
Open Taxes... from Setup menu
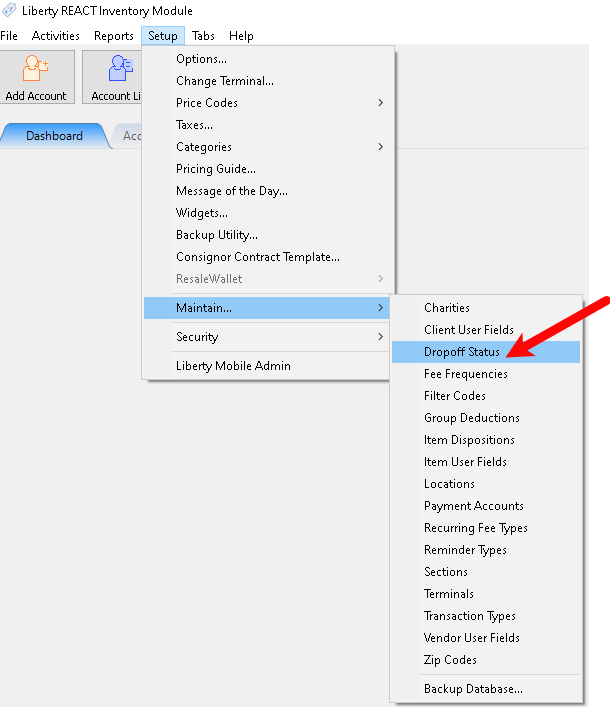point(268,125)
